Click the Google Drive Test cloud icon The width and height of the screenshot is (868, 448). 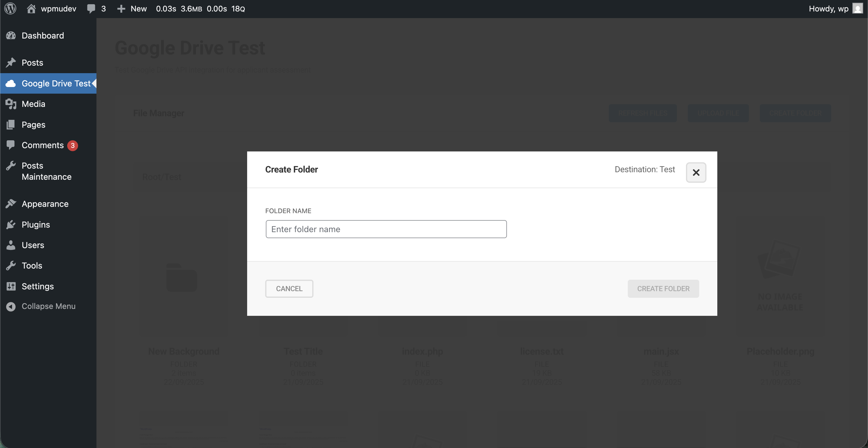click(11, 83)
